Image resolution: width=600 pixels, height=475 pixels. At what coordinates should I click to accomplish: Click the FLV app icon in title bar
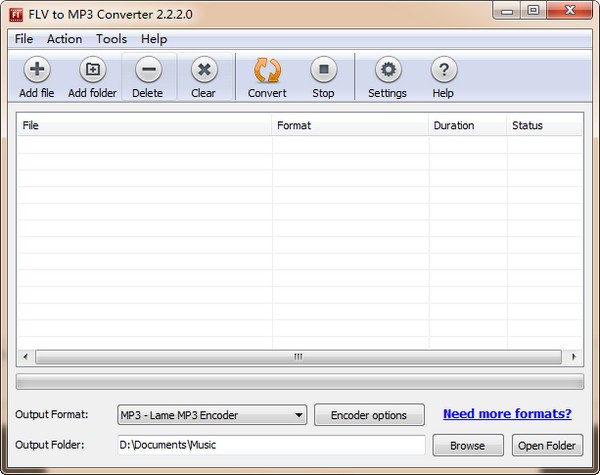[16, 15]
